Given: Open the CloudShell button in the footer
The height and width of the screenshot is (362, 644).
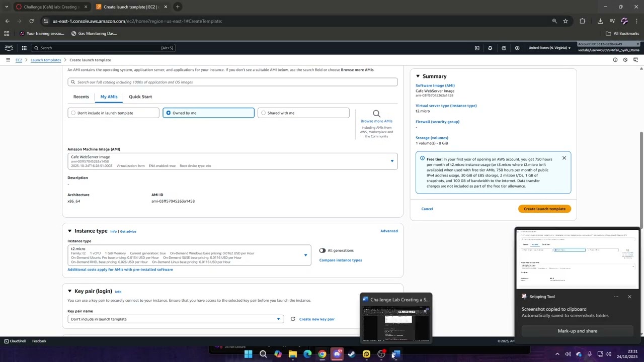Looking at the screenshot, I should [15, 341].
